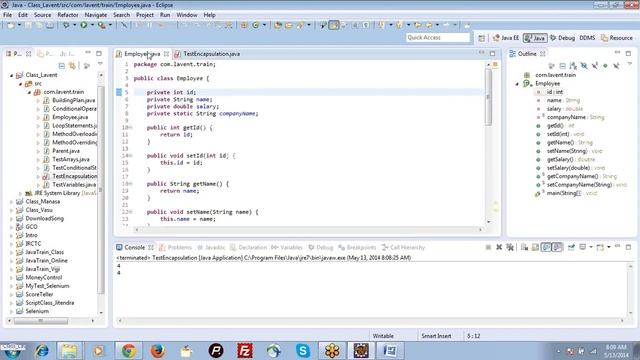
Task: Expand the JRE System Library node
Action: (20, 193)
